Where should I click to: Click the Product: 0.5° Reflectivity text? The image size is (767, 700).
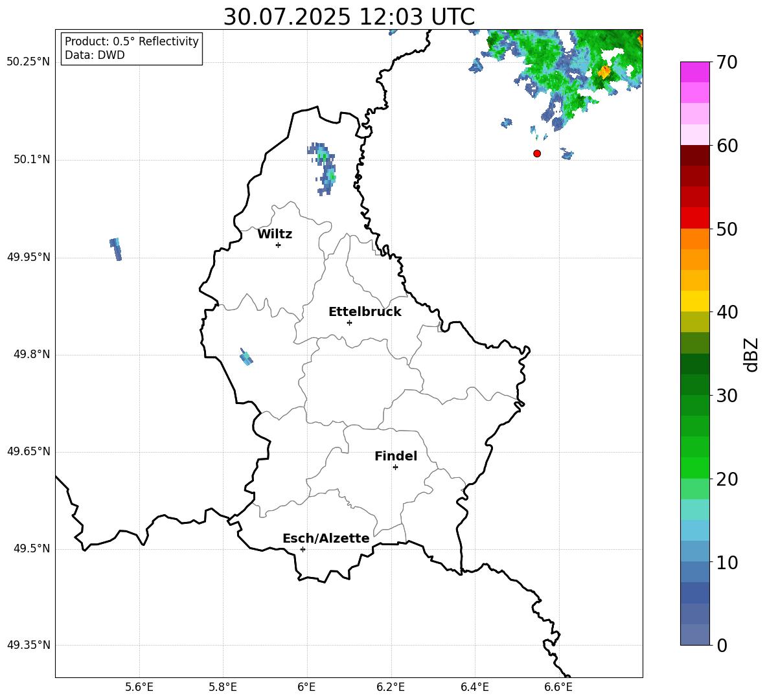pos(132,41)
